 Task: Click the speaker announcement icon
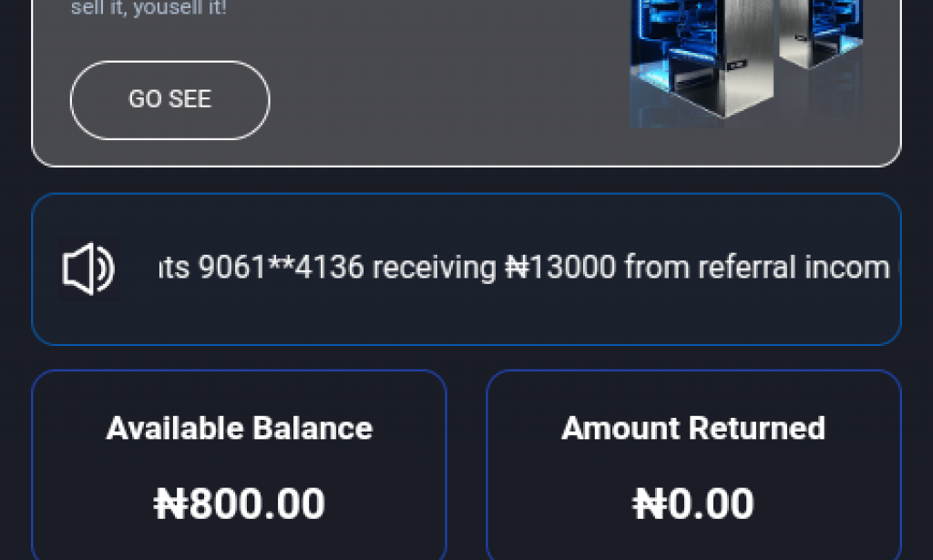(88, 269)
